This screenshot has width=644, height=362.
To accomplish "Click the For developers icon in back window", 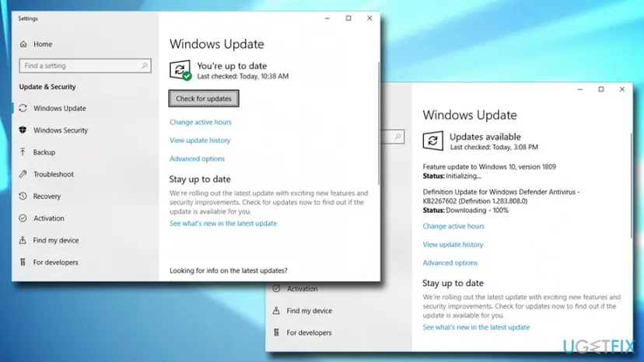I will (x=276, y=332).
